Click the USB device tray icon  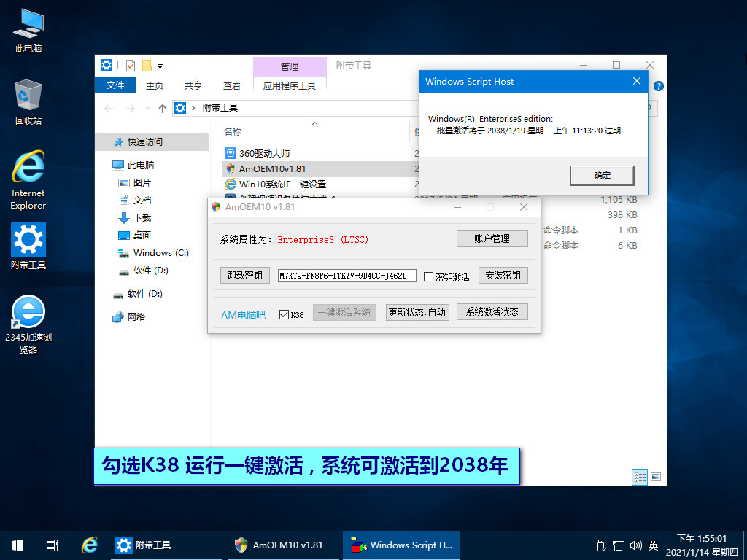(601, 545)
